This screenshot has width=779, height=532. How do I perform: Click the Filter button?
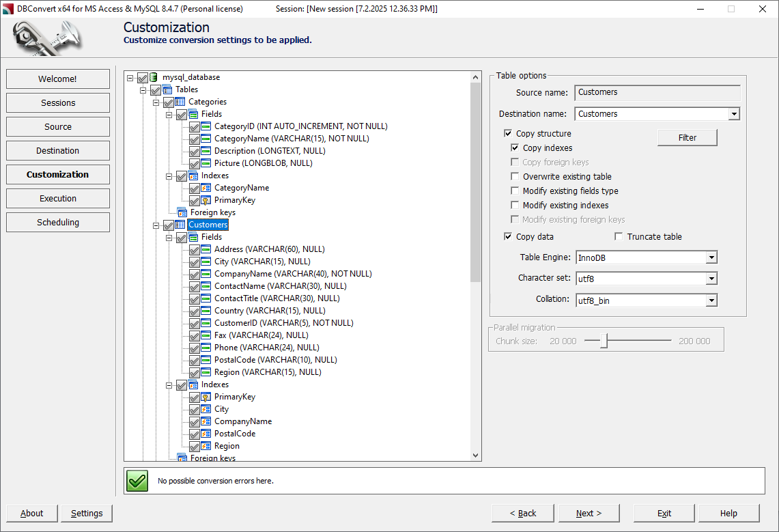(687, 137)
